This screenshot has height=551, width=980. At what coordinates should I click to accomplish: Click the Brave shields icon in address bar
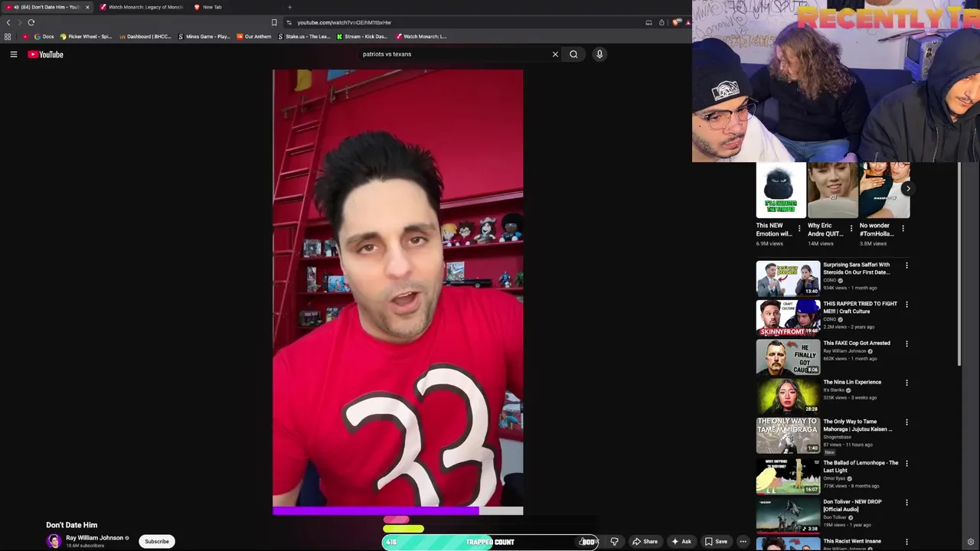676,22
